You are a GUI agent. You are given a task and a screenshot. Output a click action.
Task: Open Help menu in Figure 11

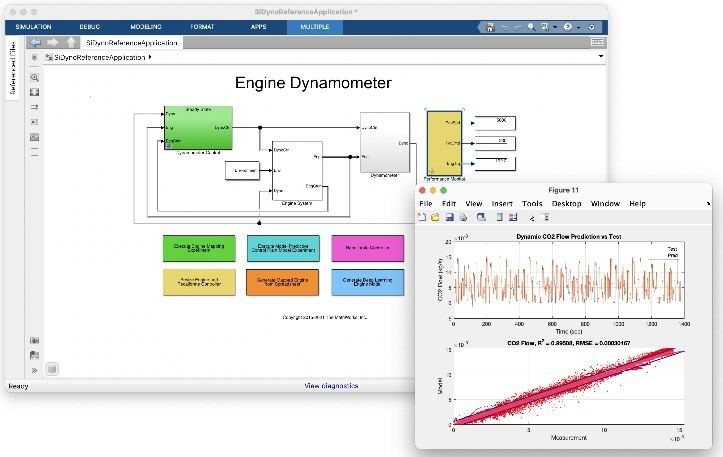tap(637, 203)
